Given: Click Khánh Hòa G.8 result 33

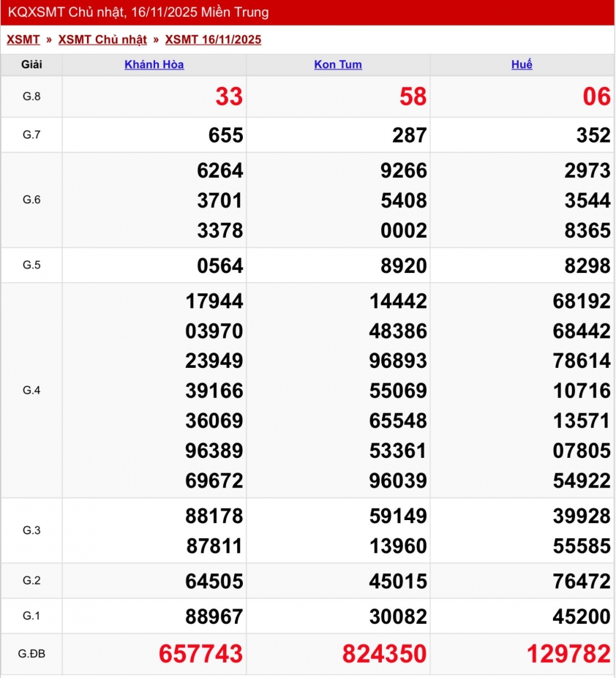Looking at the screenshot, I should (229, 97).
